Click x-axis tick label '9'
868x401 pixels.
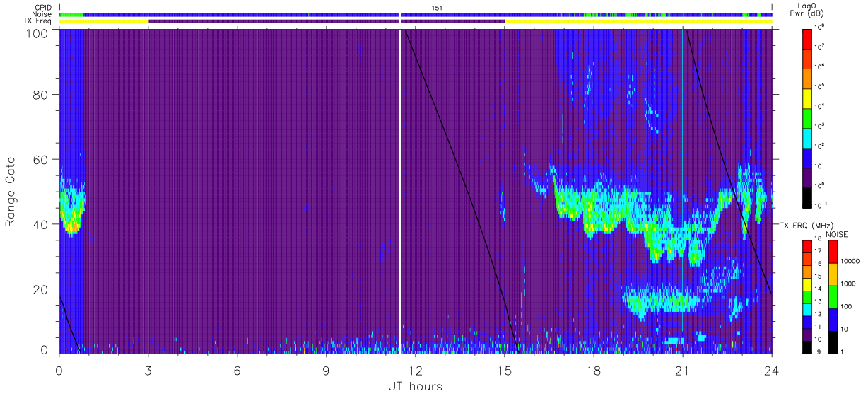click(327, 370)
